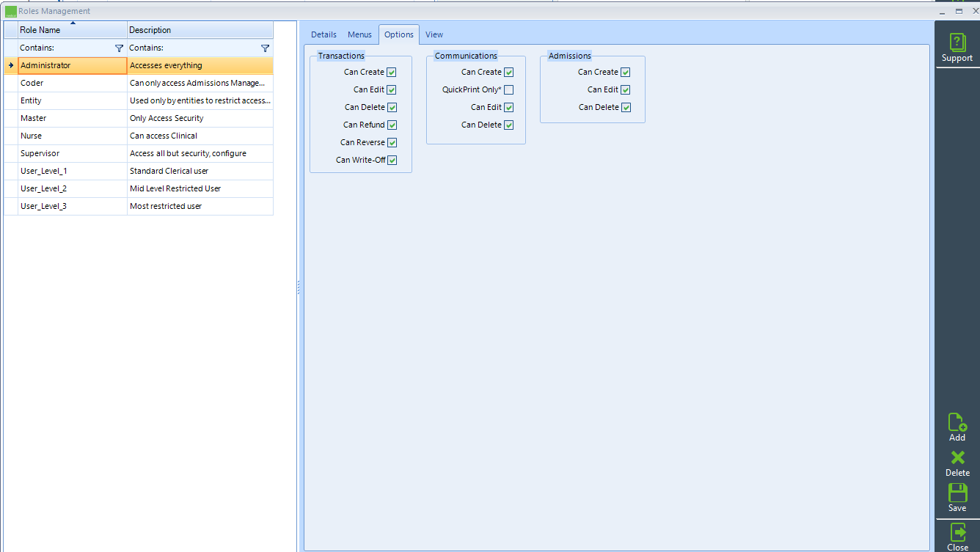Click 'Accesses everything' description cell
This screenshot has width=980, height=552.
pyautogui.click(x=200, y=65)
